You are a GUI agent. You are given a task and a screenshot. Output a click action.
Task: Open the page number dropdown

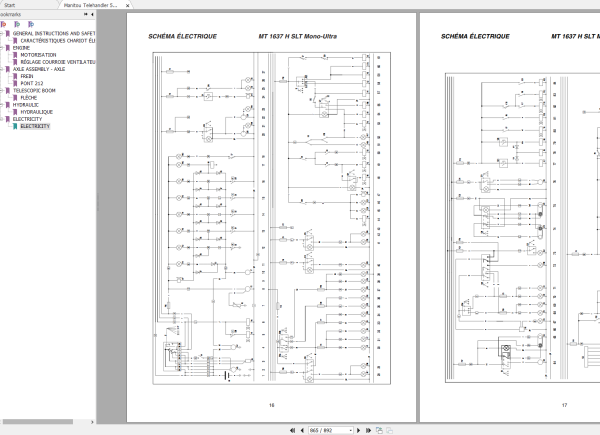pyautogui.click(x=350, y=431)
